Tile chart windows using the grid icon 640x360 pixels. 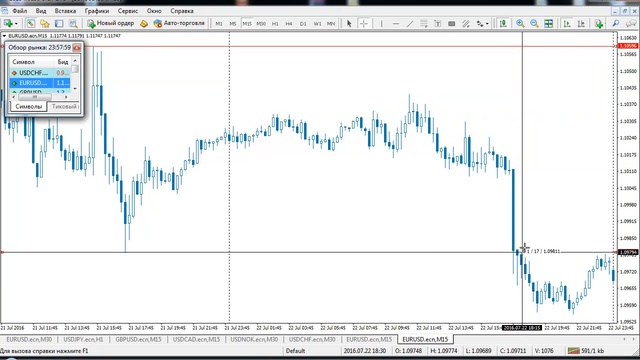click(x=549, y=24)
